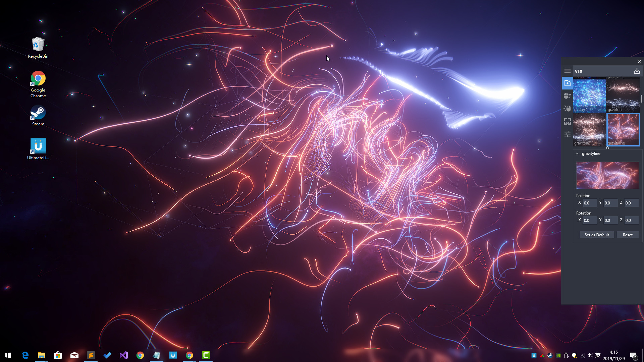The height and width of the screenshot is (362, 644).
Task: Open the wallpaper preview sidebar icon
Action: coord(567,121)
